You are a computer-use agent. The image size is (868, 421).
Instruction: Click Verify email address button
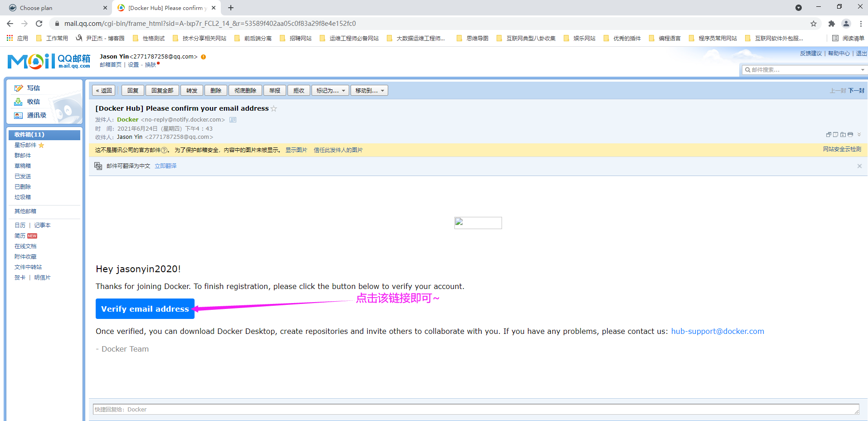[145, 309]
